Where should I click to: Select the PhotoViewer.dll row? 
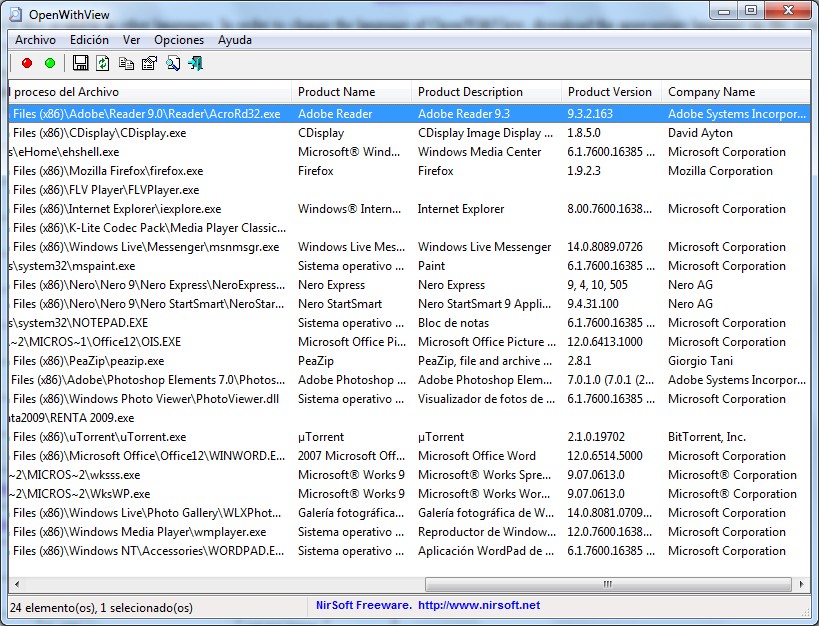[409, 399]
